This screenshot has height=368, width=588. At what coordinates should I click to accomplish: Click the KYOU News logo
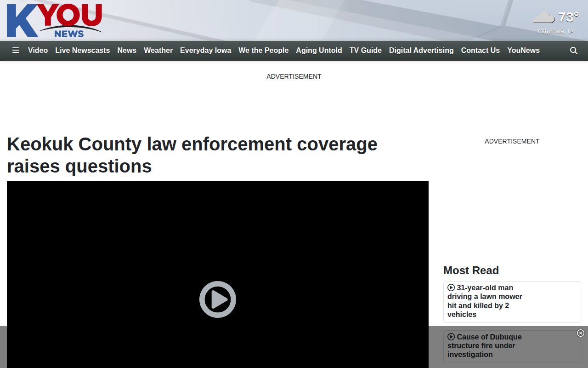point(54,21)
